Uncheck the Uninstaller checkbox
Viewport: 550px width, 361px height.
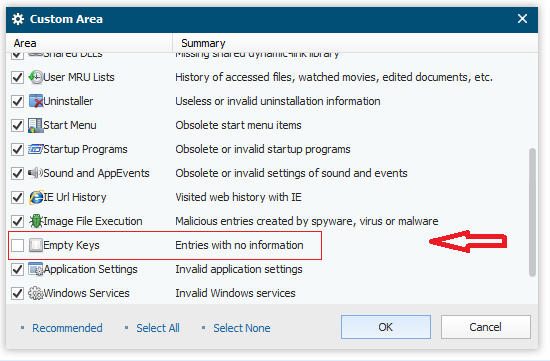coord(18,101)
